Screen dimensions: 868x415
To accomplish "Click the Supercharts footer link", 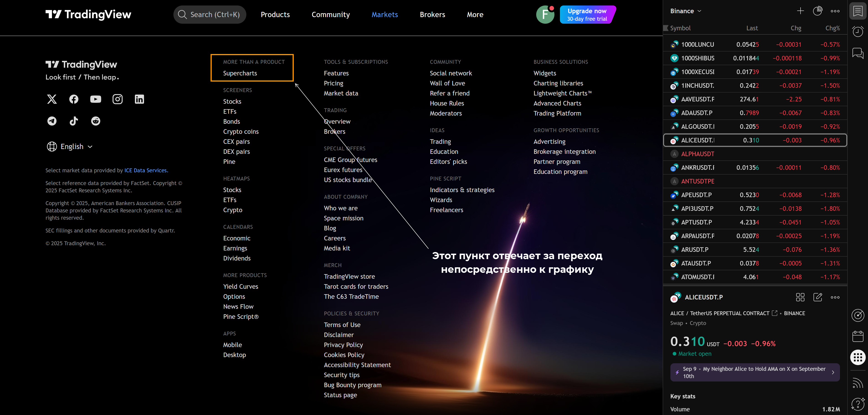I will click(x=240, y=73).
